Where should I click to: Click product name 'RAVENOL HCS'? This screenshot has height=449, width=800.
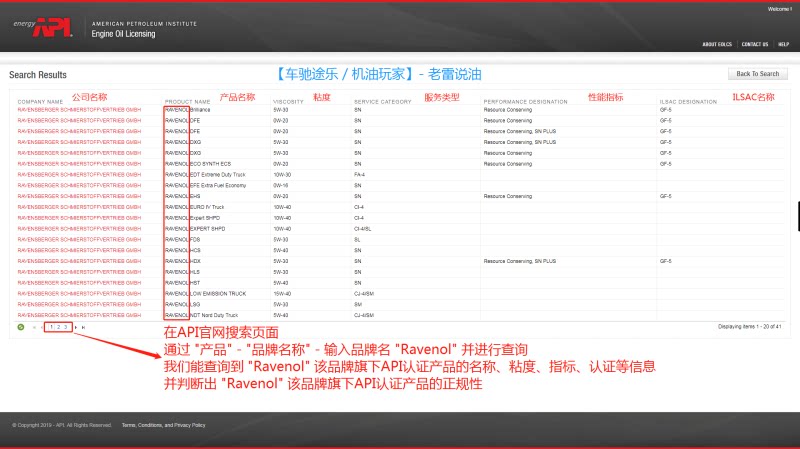click(x=183, y=250)
